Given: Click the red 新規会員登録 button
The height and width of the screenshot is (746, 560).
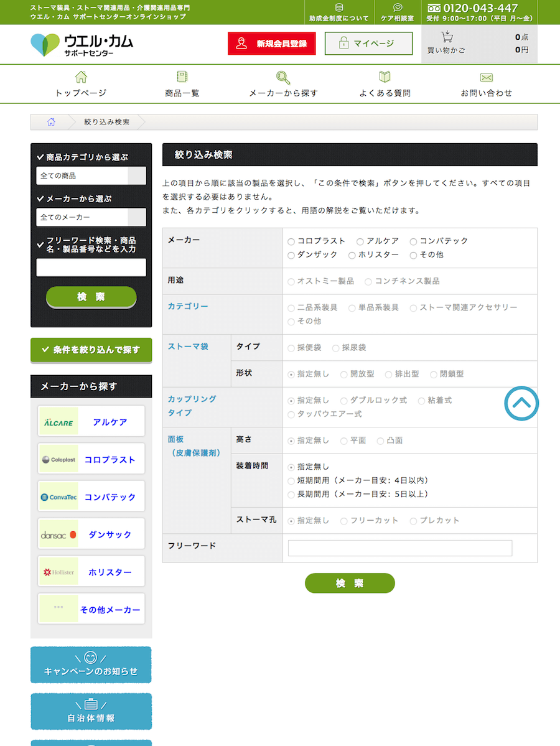Looking at the screenshot, I should click(272, 44).
